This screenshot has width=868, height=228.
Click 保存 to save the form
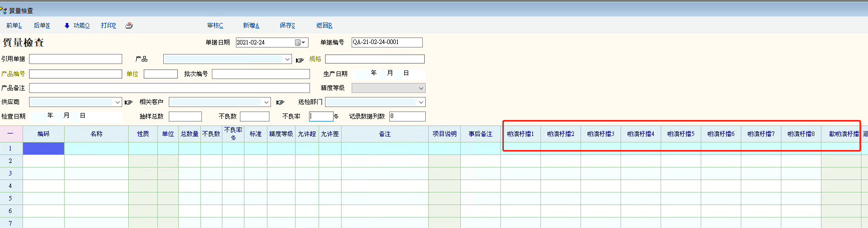point(287,25)
